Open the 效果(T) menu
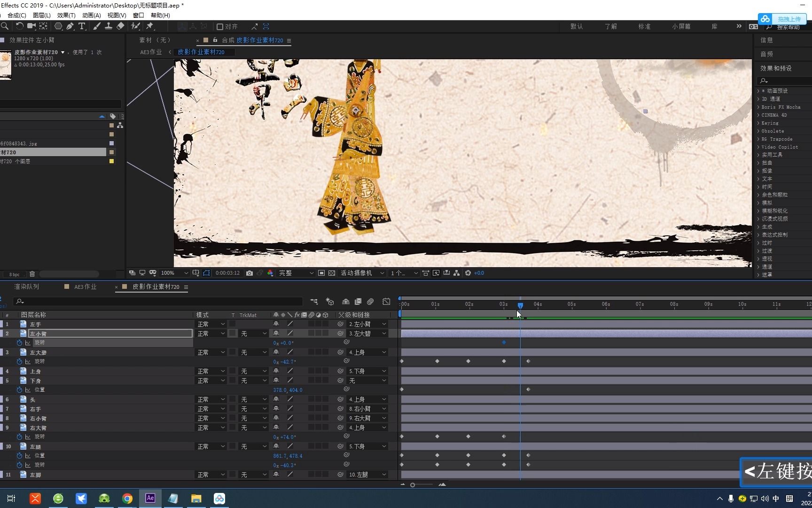Image resolution: width=812 pixels, height=508 pixels. click(66, 15)
